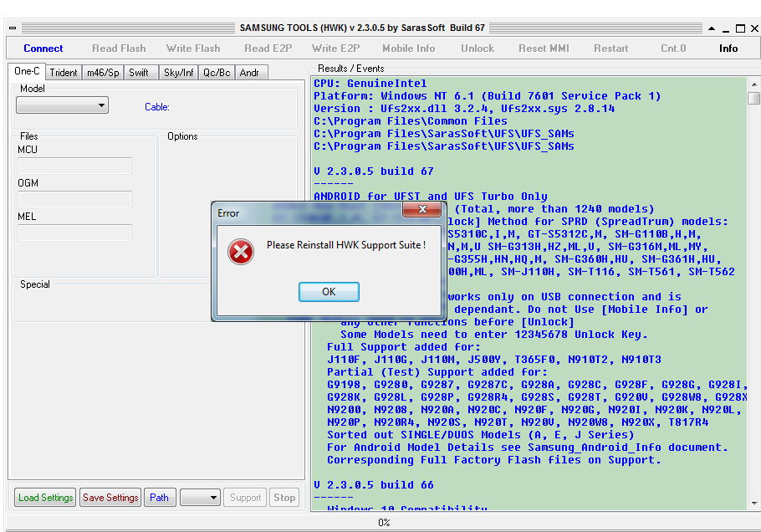Click Write E2P in the toolbar
The height and width of the screenshot is (532, 761).
(x=335, y=49)
